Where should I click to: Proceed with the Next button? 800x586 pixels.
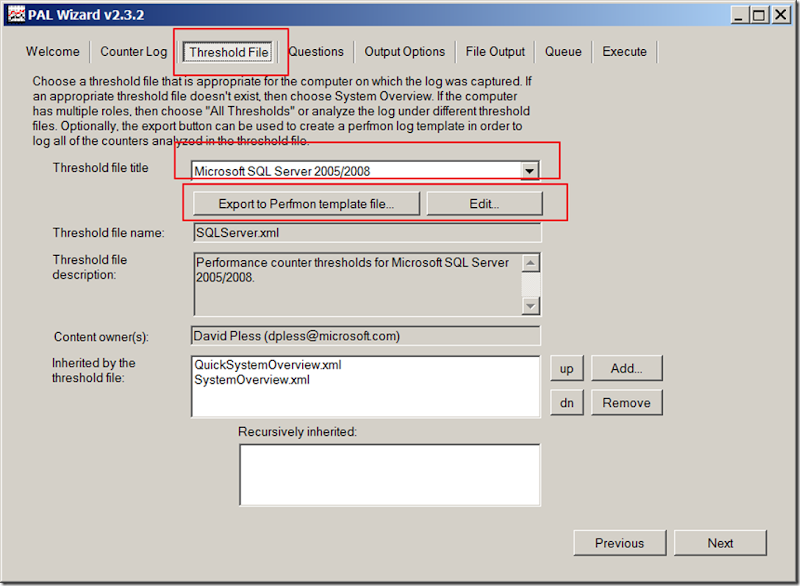point(720,543)
